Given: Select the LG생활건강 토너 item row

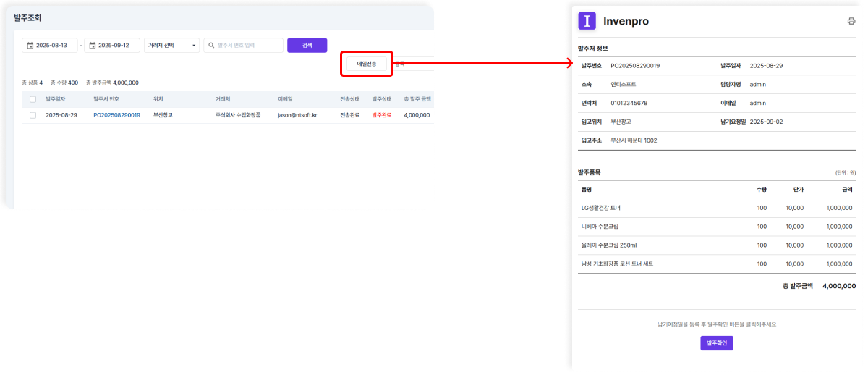Looking at the screenshot, I should point(712,208).
